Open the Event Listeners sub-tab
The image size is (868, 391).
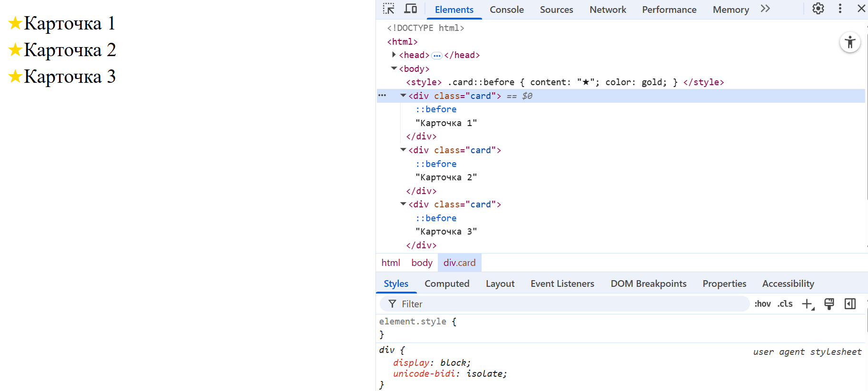coord(562,284)
